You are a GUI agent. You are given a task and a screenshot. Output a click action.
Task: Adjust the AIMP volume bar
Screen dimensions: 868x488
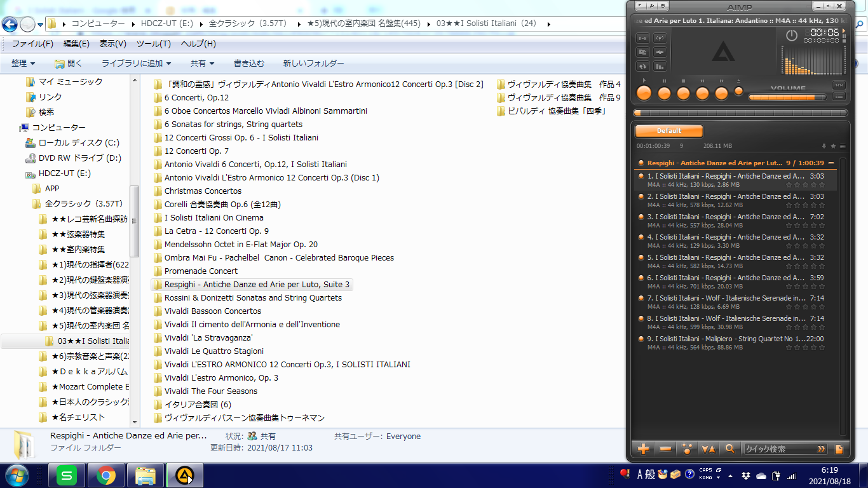click(788, 97)
